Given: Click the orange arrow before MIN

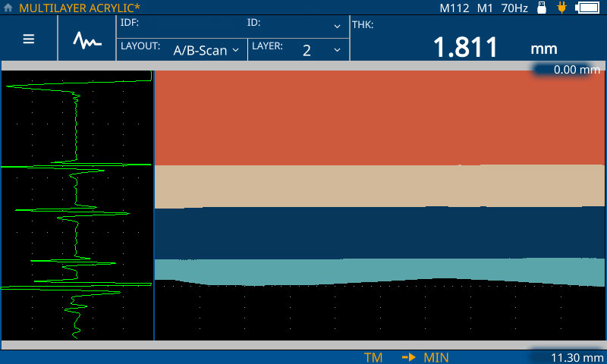Looking at the screenshot, I should coord(408,357).
